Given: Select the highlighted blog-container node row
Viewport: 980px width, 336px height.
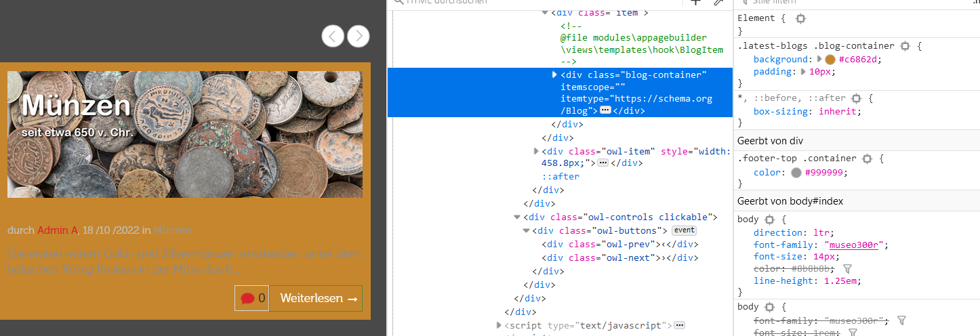Looking at the screenshot, I should pyautogui.click(x=560, y=92).
